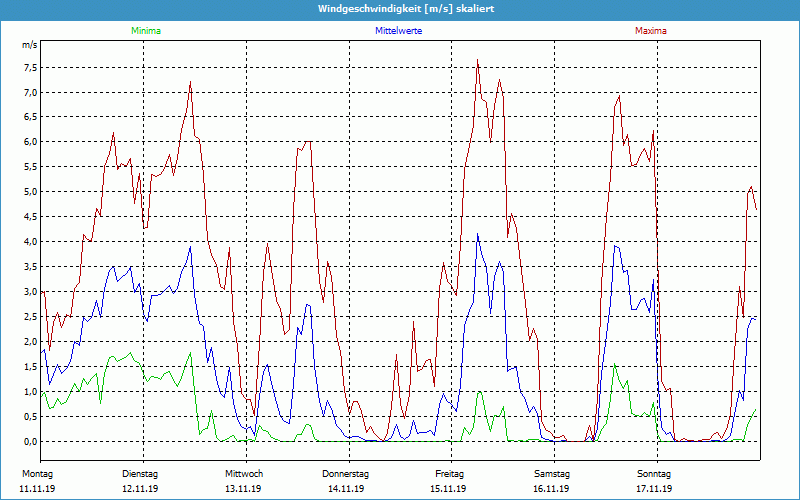Click the '0,0' y-axis value
This screenshot has width=800, height=500.
[30, 442]
